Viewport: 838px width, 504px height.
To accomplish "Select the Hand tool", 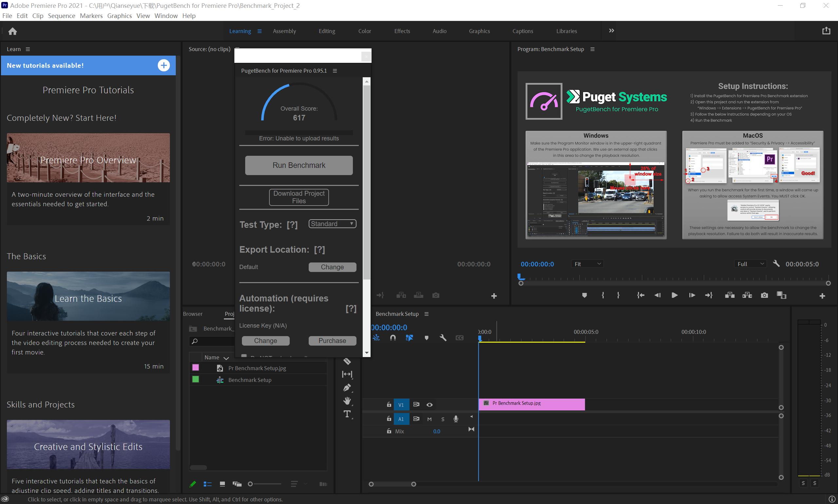I will point(347,401).
